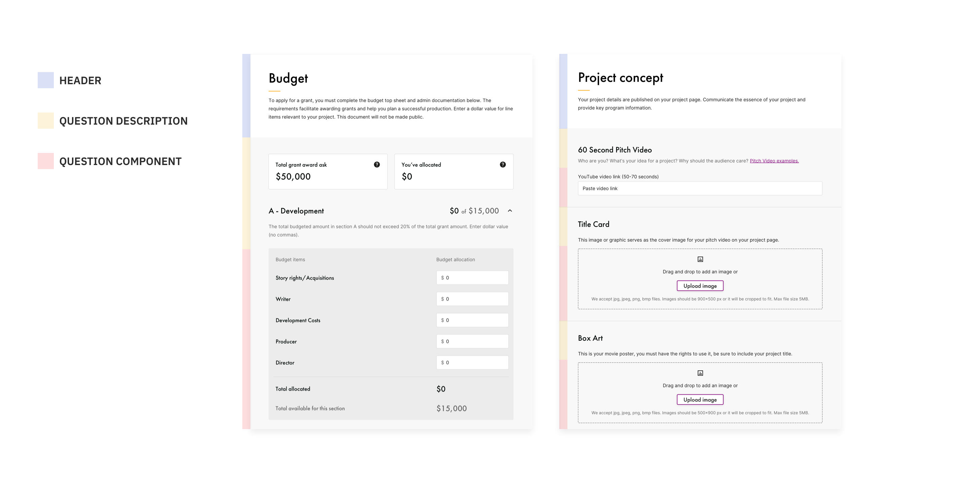Screen dimensions: 980x483
Task: Click Upload image button under Title Card
Action: point(700,286)
